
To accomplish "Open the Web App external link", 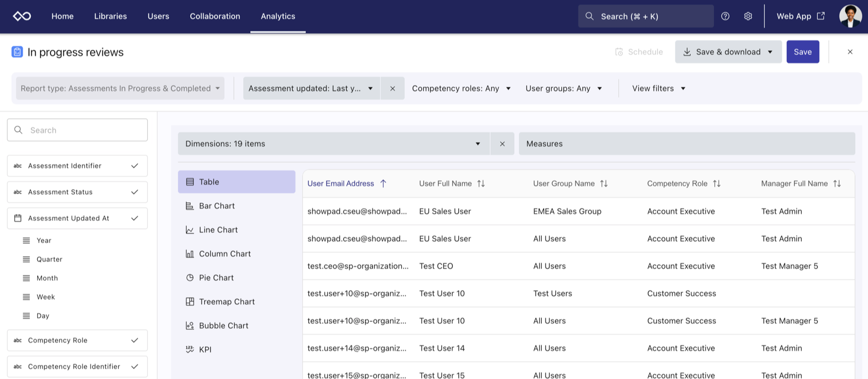I will click(x=800, y=16).
